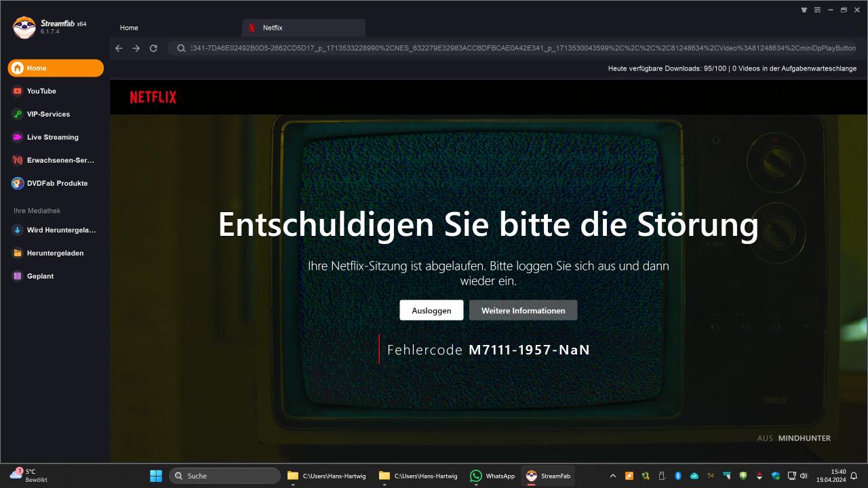Expand the hidden tray icons chevron

coord(613,476)
